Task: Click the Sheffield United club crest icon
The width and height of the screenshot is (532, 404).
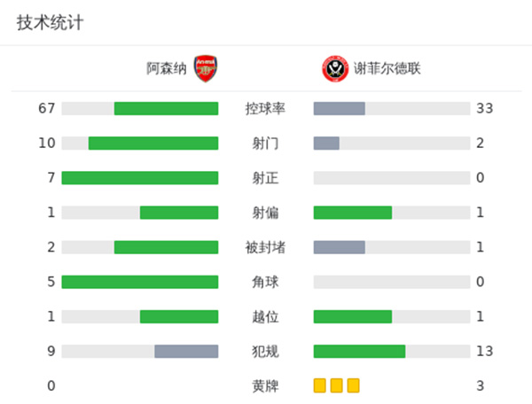Action: (334, 68)
